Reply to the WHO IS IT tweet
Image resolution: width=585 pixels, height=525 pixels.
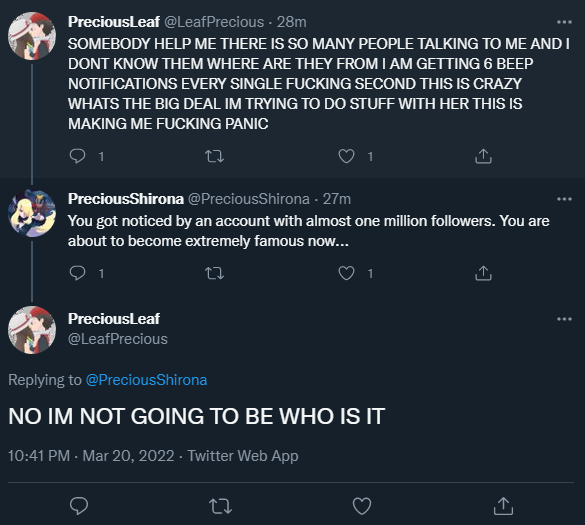click(x=79, y=506)
